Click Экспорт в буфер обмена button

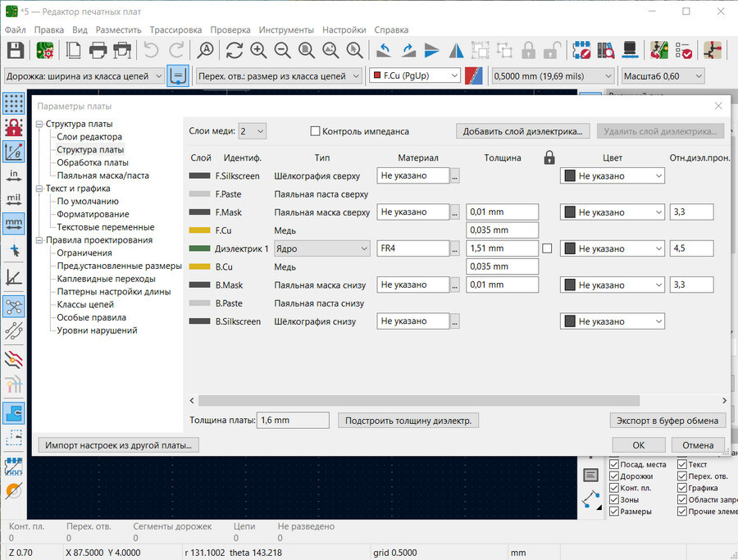click(667, 421)
